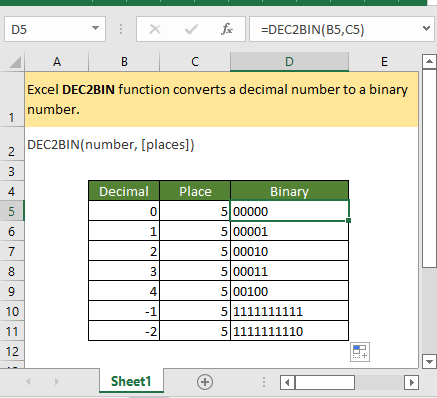The image size is (437, 398).
Task: Click the Binary table header cell
Action: [x=289, y=191]
